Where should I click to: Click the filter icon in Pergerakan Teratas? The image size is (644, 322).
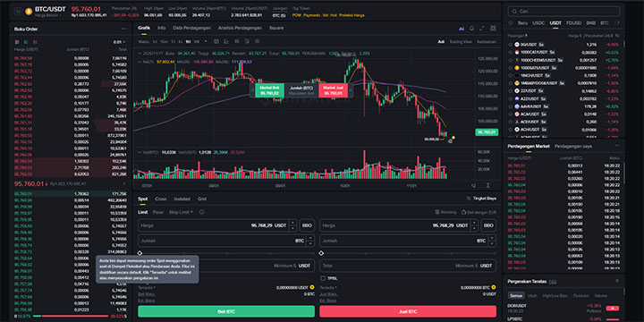616,282
